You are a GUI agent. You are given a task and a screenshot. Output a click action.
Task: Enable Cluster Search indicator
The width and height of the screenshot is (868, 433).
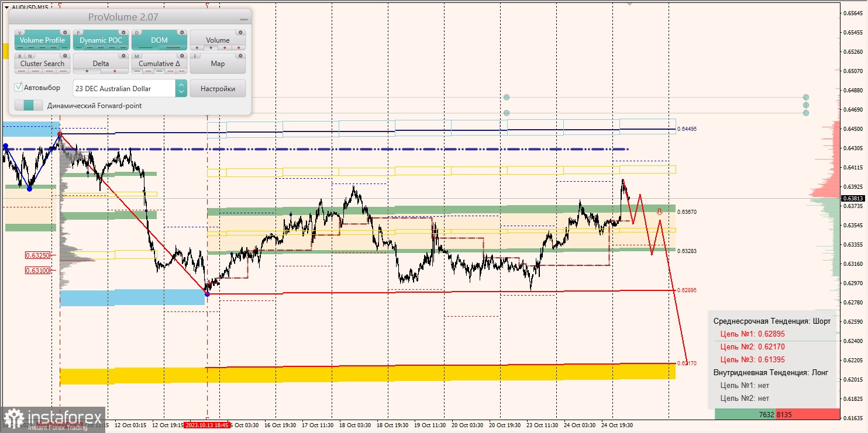[42, 63]
